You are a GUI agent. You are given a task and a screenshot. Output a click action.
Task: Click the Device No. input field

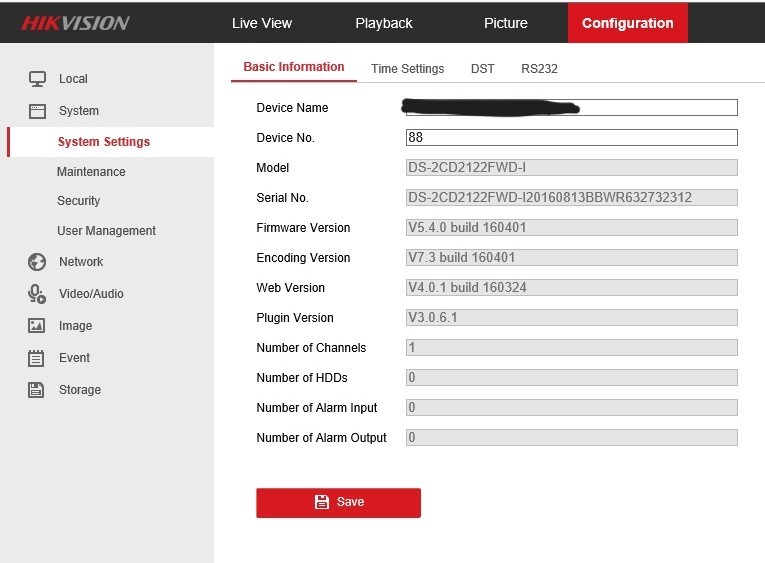571,138
